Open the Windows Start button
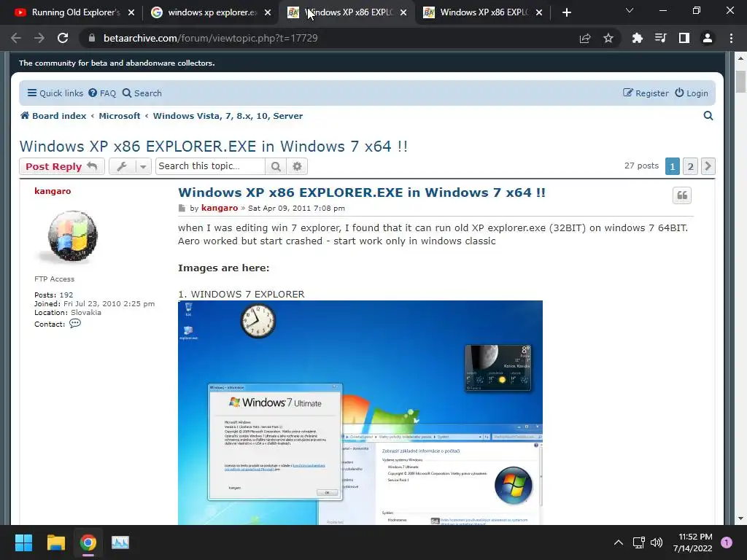This screenshot has width=747, height=560. [23, 542]
